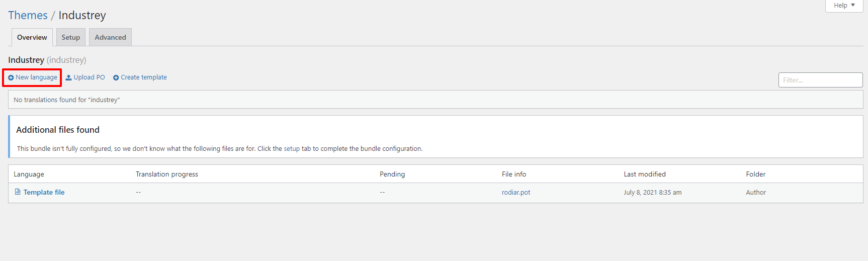The height and width of the screenshot is (261, 868).
Task: Open the Help dropdown menu
Action: click(844, 6)
